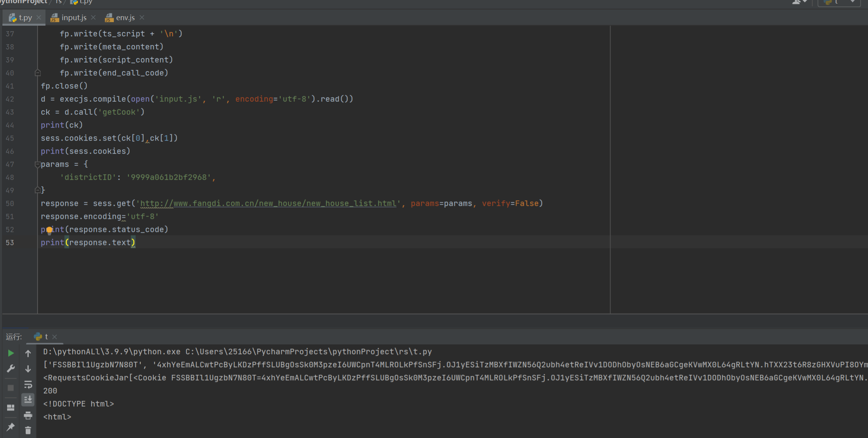Click fold marker at line 40

pyautogui.click(x=38, y=73)
